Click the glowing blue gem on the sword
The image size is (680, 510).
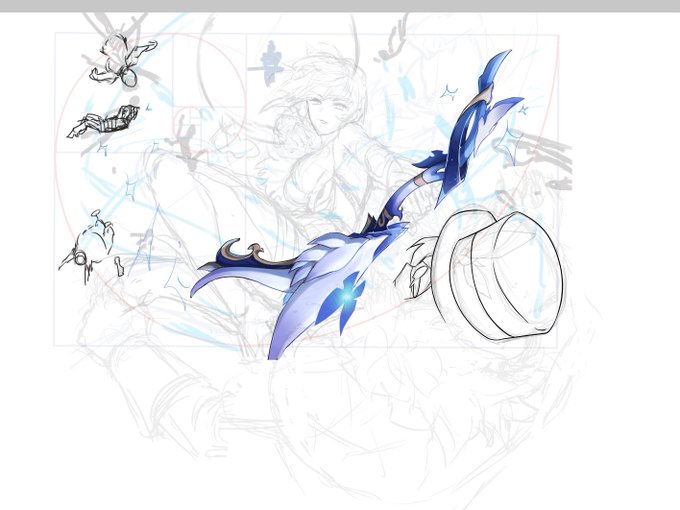346,296
